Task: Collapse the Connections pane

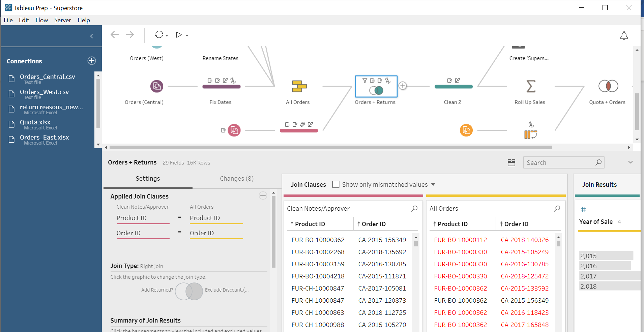Action: (x=91, y=36)
